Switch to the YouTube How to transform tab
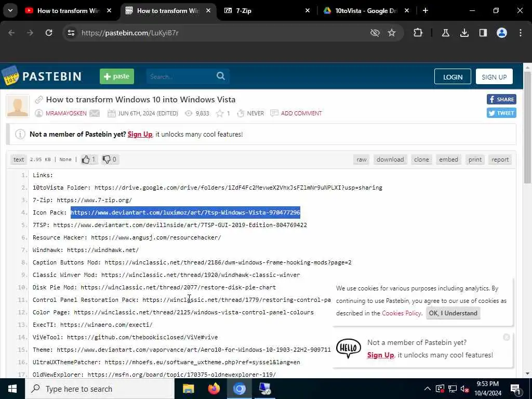The image size is (532, 399). (68, 11)
